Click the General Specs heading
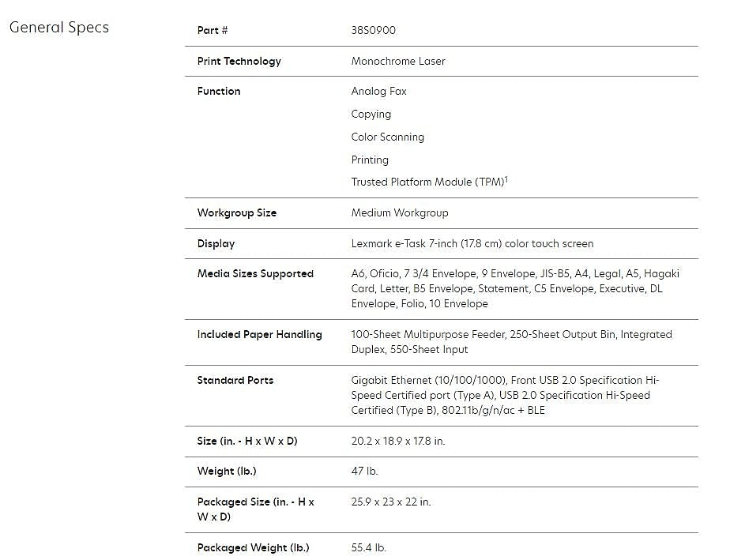730x560 pixels. [x=58, y=28]
